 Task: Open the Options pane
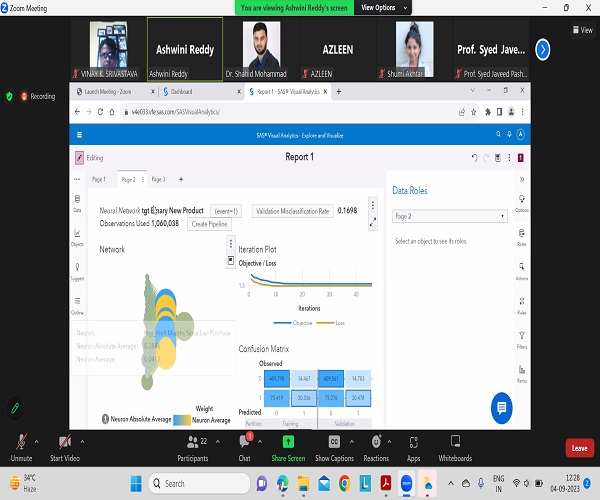[x=522, y=203]
